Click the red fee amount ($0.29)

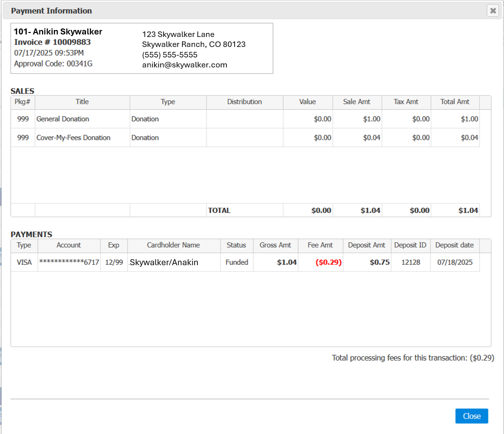click(x=328, y=262)
